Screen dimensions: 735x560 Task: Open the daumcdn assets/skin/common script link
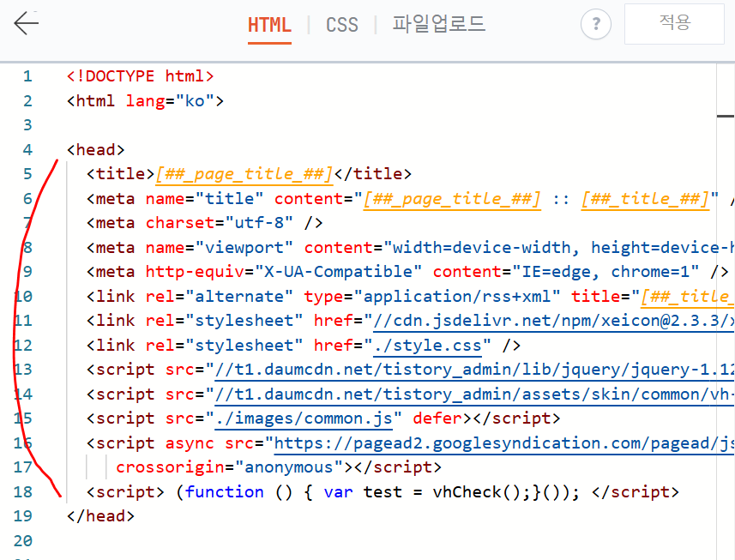click(x=474, y=394)
